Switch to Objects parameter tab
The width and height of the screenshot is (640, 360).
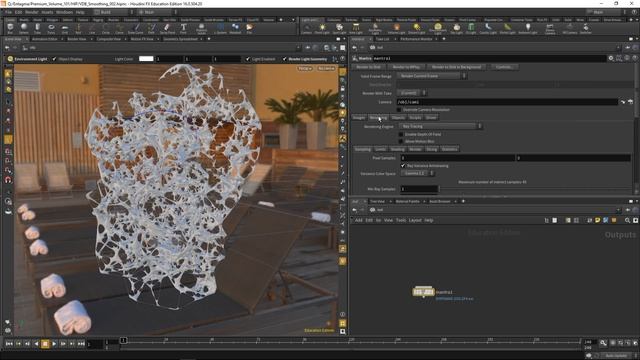click(x=398, y=118)
